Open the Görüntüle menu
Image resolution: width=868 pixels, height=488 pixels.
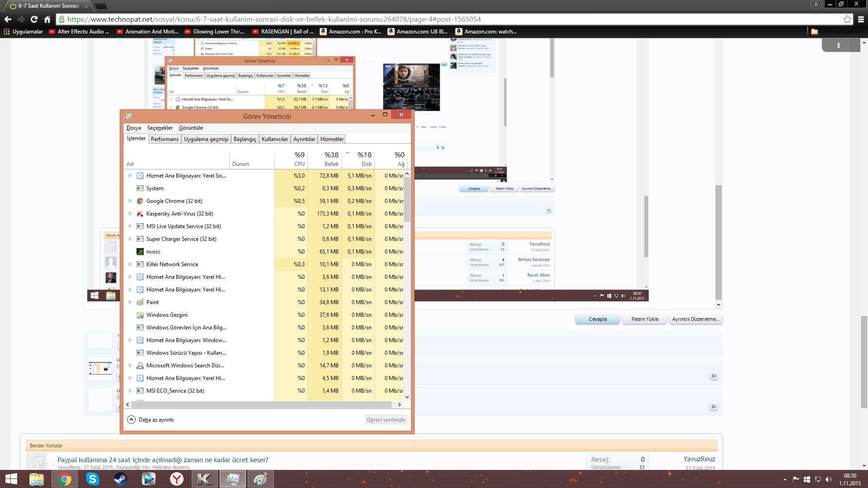(191, 128)
